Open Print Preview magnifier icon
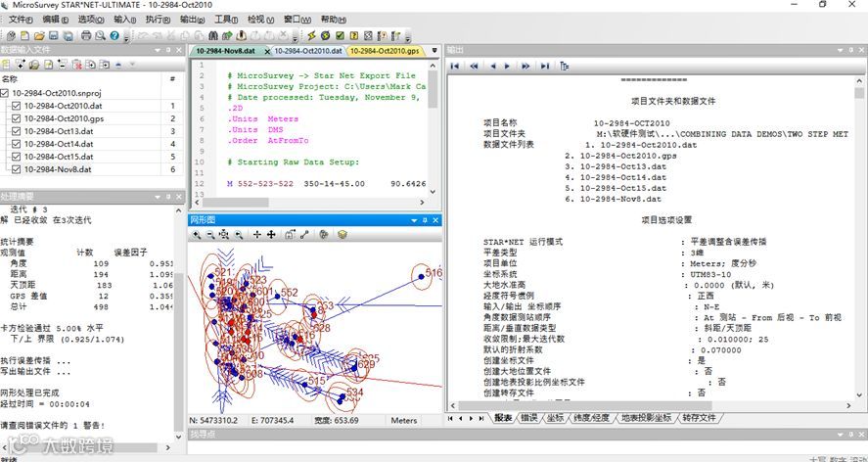868x462 pixels. pos(100,36)
